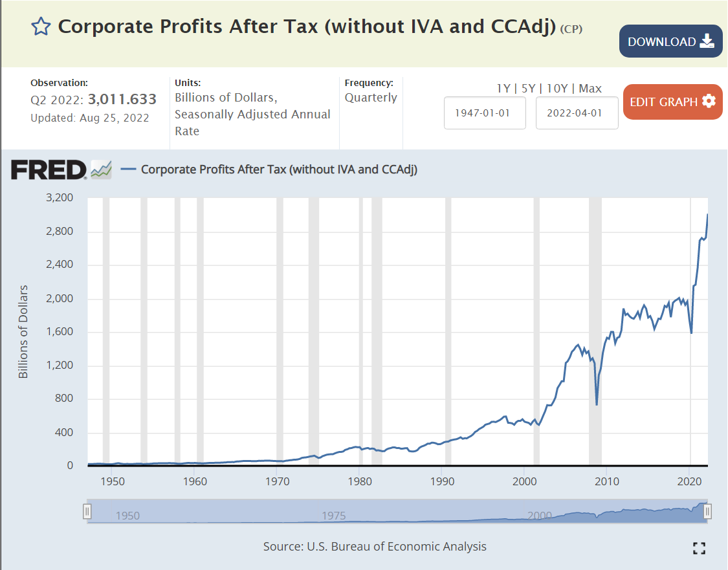Click the right range slider handle

pos(707,512)
